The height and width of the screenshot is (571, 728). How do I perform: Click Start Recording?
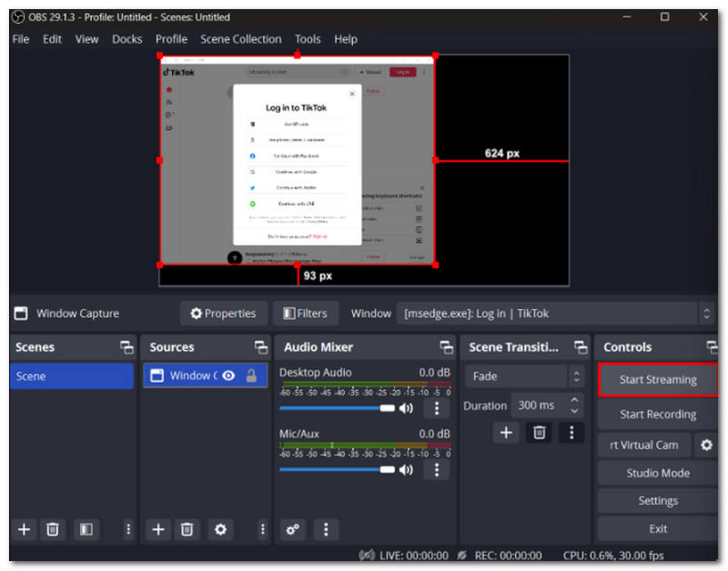658,415
